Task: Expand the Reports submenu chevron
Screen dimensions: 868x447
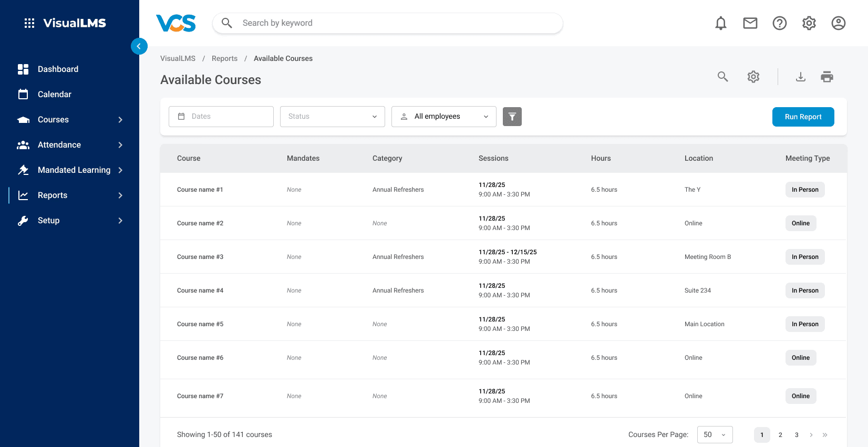Action: (x=120, y=195)
